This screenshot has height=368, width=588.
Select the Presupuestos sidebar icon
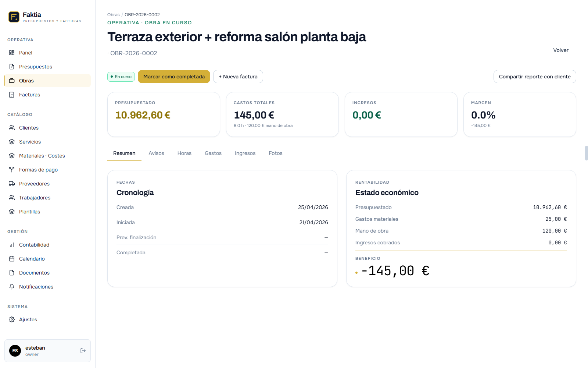pyautogui.click(x=12, y=67)
